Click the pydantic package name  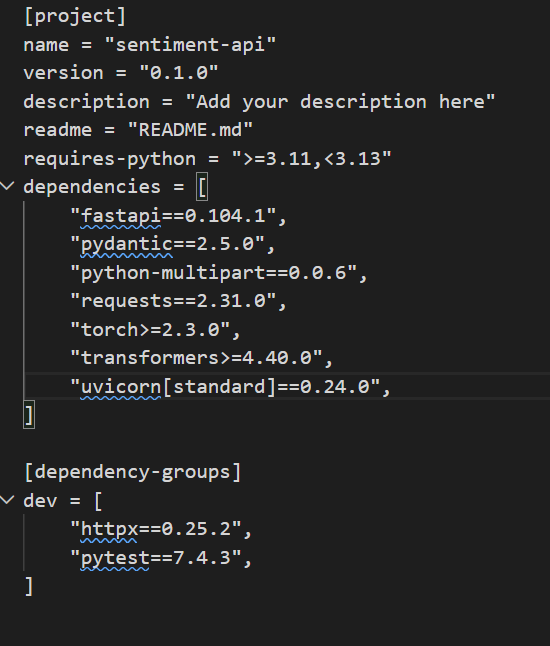(126, 244)
